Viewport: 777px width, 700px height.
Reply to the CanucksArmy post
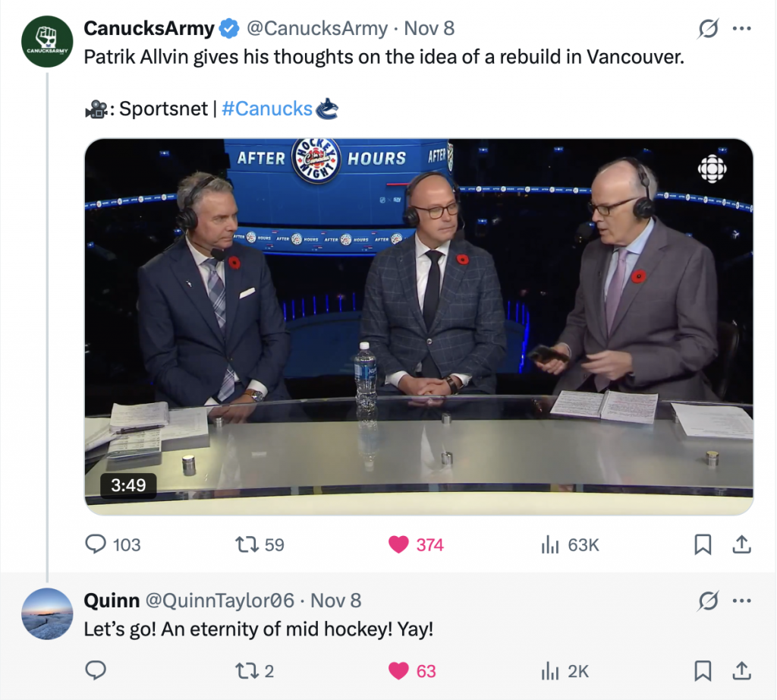(x=96, y=544)
